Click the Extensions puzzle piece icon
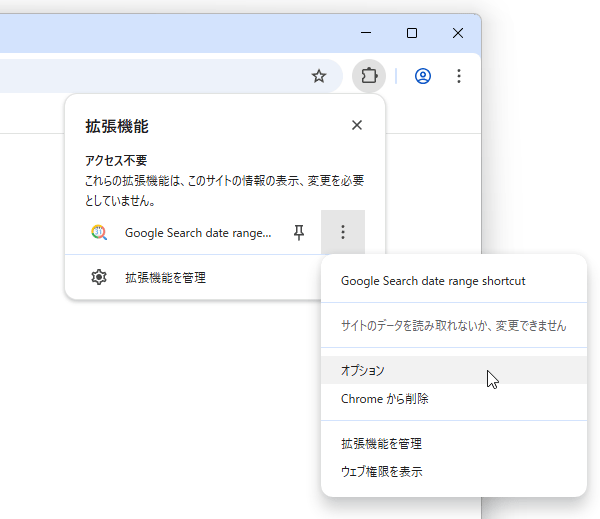 pyautogui.click(x=369, y=76)
